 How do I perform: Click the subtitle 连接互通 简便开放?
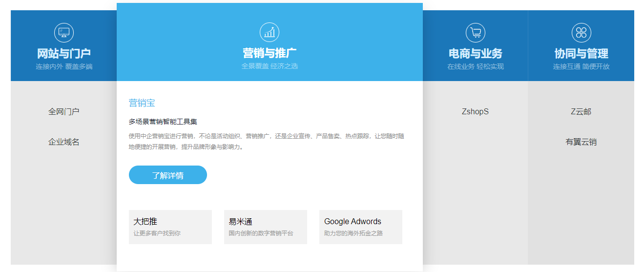click(582, 66)
